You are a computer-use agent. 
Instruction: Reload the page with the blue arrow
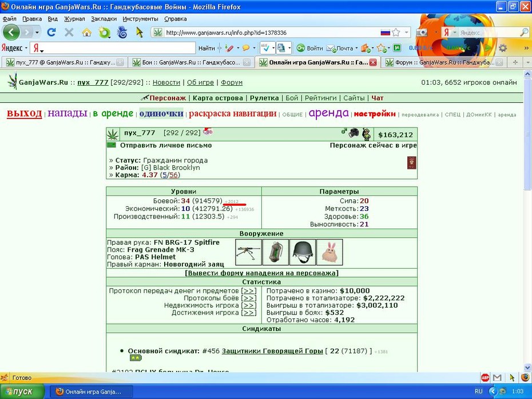[51, 33]
